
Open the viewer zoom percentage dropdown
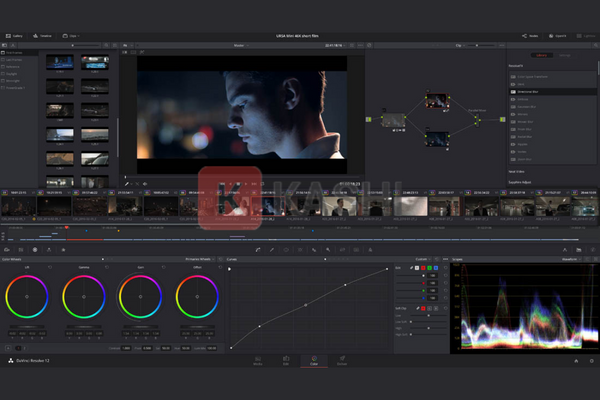[x=126, y=45]
